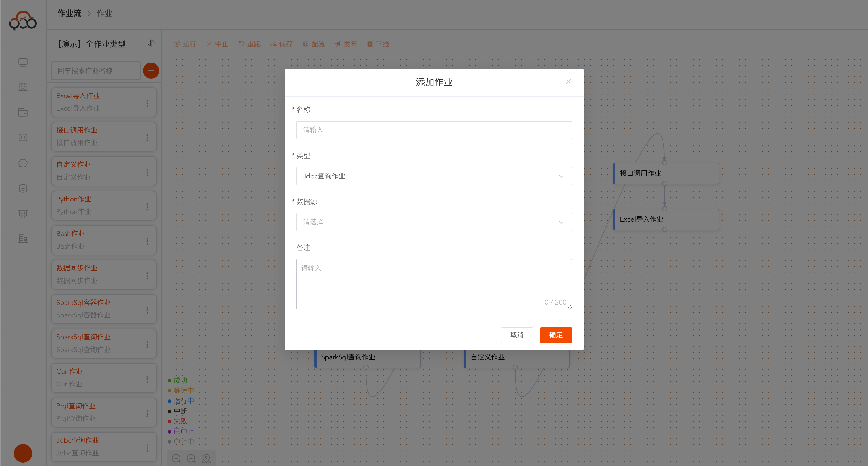Viewport: 868px width, 466px height.
Task: Close the 添加作业 dialog
Action: 568,82
